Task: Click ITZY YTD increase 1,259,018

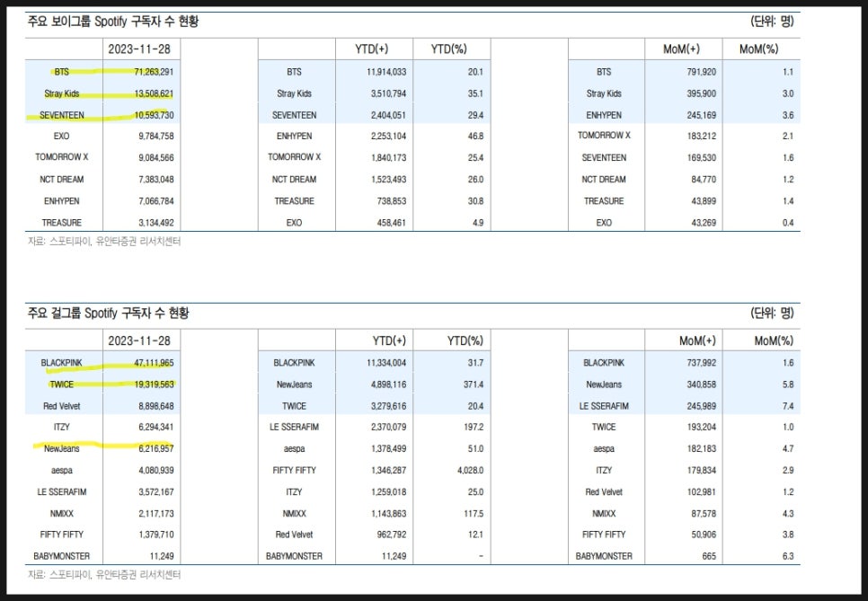Action: 388,492
